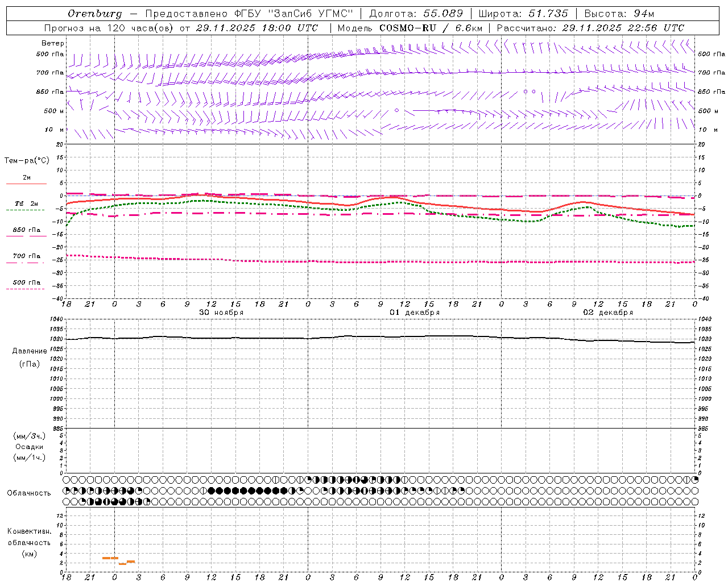This screenshot has height=582, width=728.
Task: Click the left "10 м" wind level label
Action: click(55, 130)
